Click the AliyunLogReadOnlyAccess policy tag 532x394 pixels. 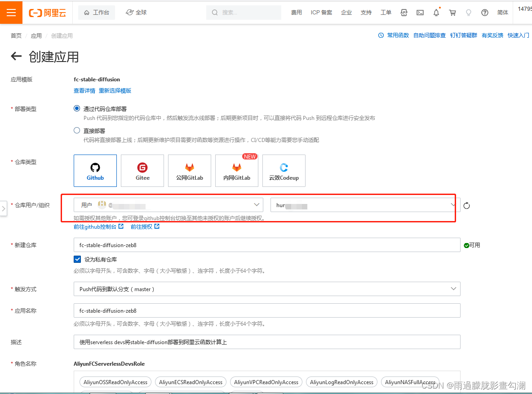coord(341,382)
